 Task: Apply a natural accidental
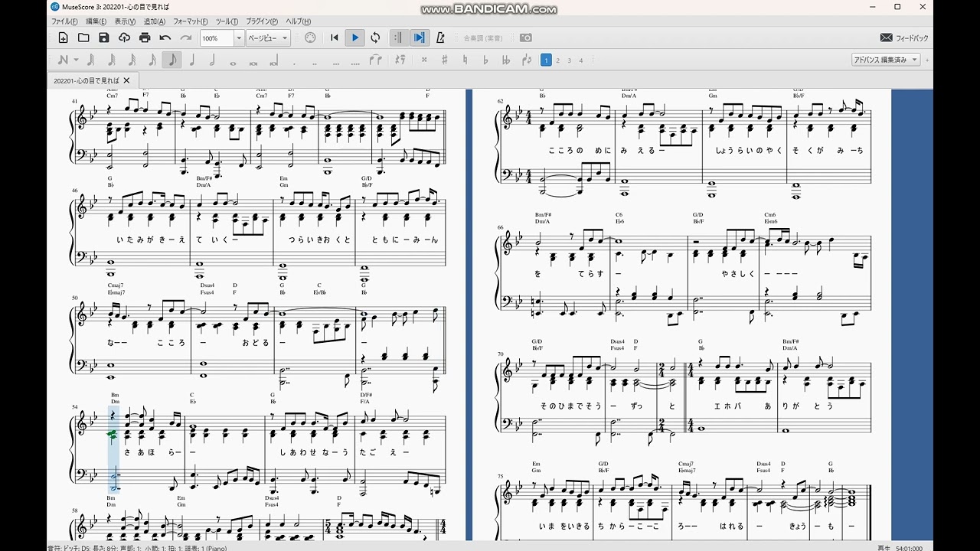[x=465, y=60]
